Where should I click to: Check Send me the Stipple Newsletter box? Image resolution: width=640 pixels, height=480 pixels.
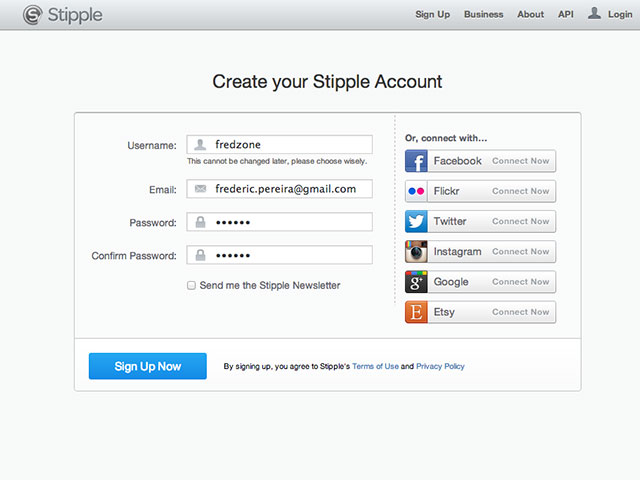(x=191, y=285)
